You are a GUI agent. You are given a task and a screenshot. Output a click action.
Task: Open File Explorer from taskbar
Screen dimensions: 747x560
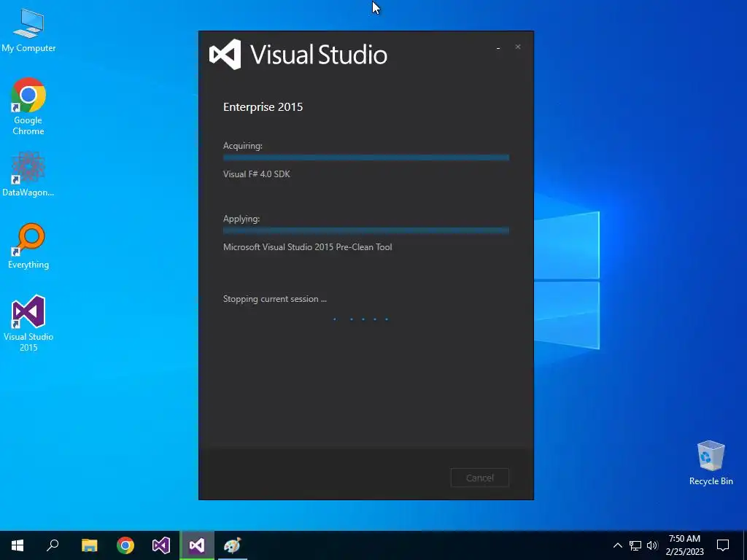coord(90,545)
